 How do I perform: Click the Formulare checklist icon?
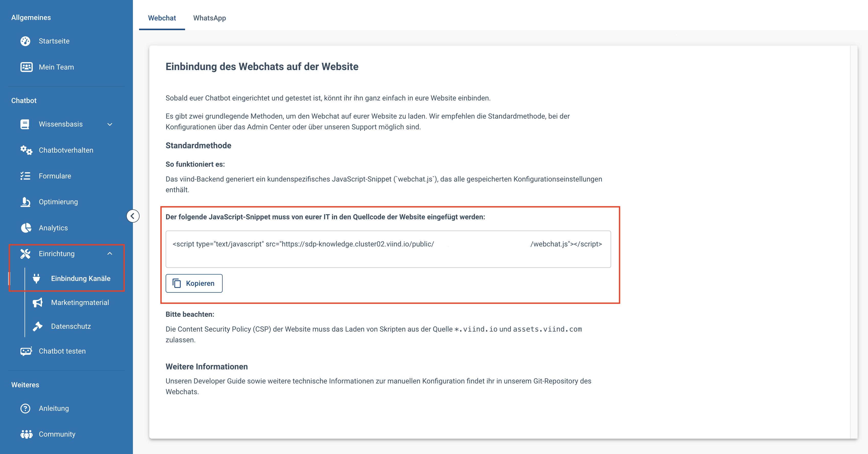pyautogui.click(x=25, y=176)
